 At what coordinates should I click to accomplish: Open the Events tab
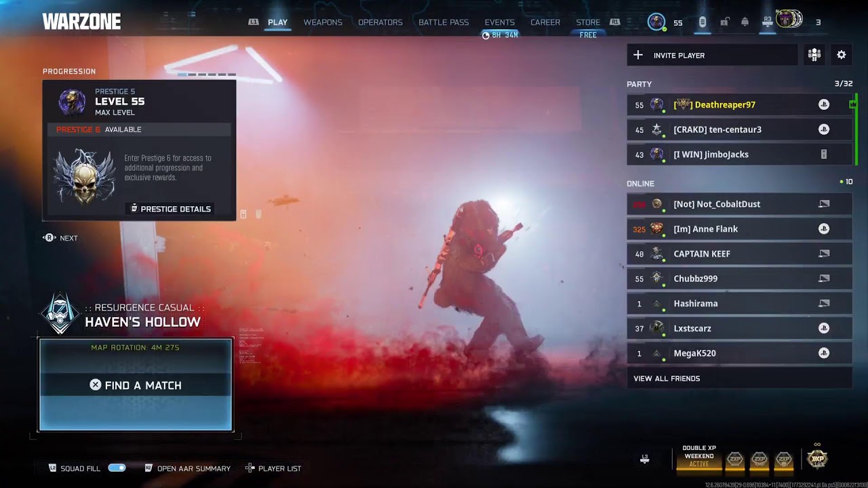click(500, 22)
